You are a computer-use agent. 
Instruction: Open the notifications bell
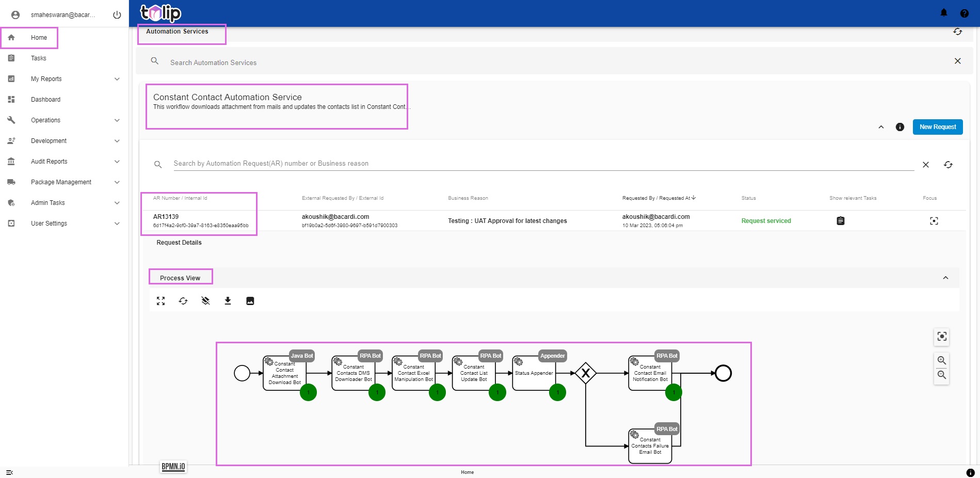(x=944, y=13)
